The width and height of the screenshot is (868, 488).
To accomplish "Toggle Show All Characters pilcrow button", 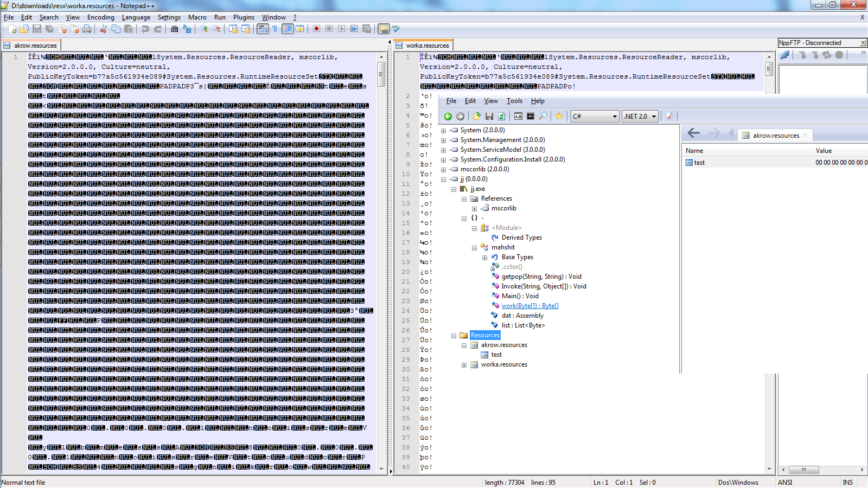I will tap(275, 29).
